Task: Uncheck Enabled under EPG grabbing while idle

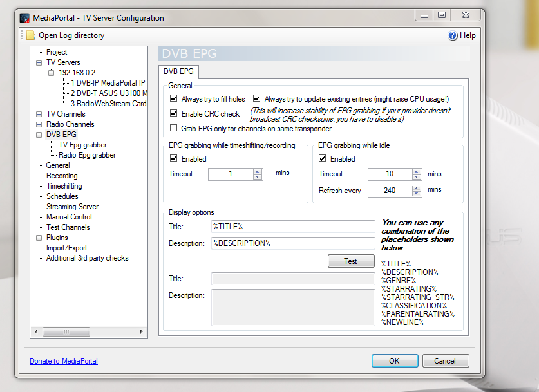Action: coord(323,158)
